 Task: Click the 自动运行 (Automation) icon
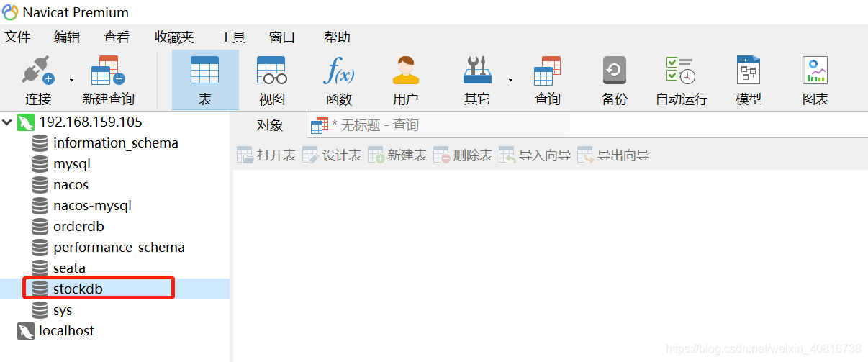pos(681,71)
